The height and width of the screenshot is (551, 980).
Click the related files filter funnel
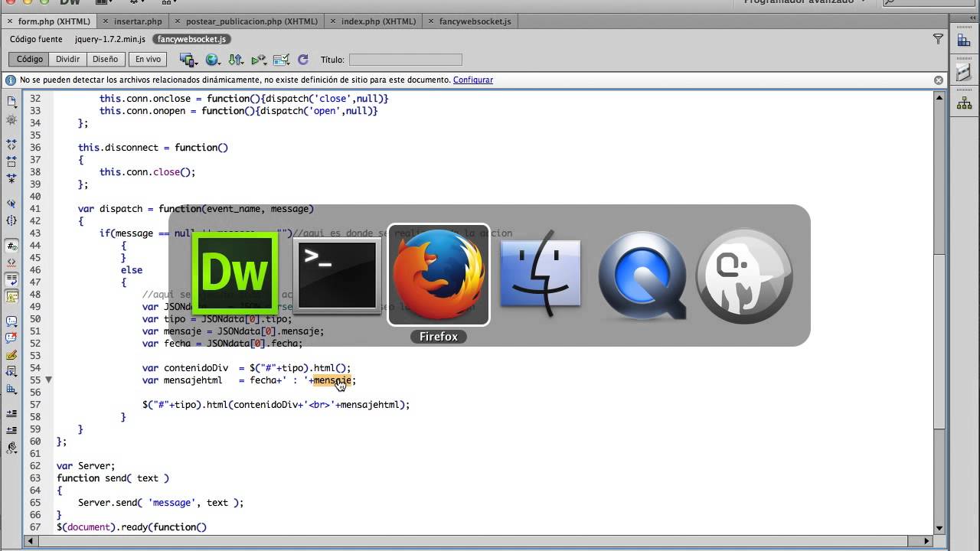point(938,39)
